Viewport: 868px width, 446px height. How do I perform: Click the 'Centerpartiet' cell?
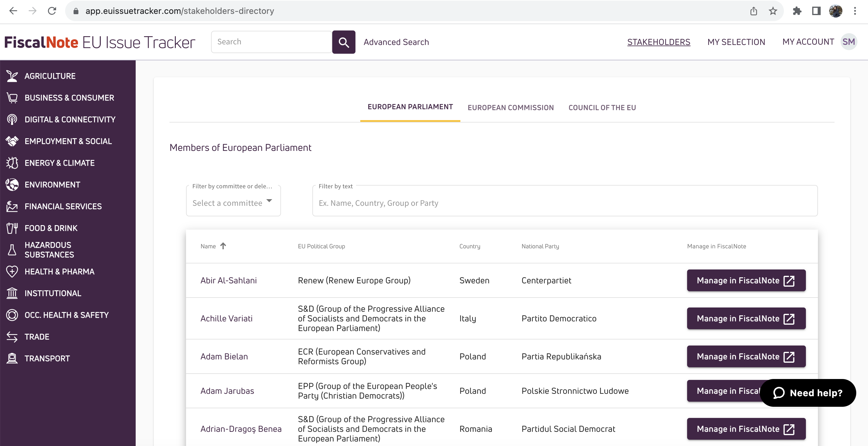coord(546,280)
